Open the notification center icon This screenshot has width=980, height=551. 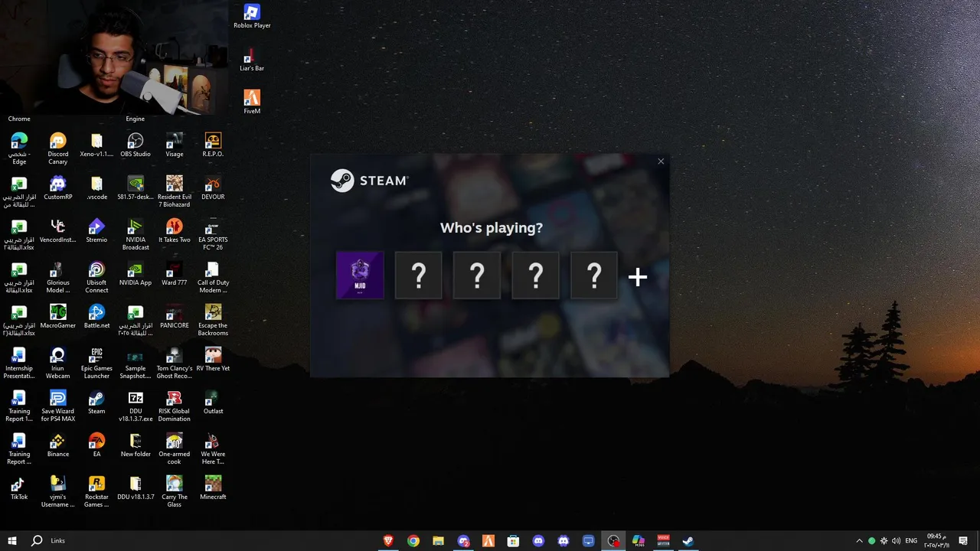click(x=963, y=541)
